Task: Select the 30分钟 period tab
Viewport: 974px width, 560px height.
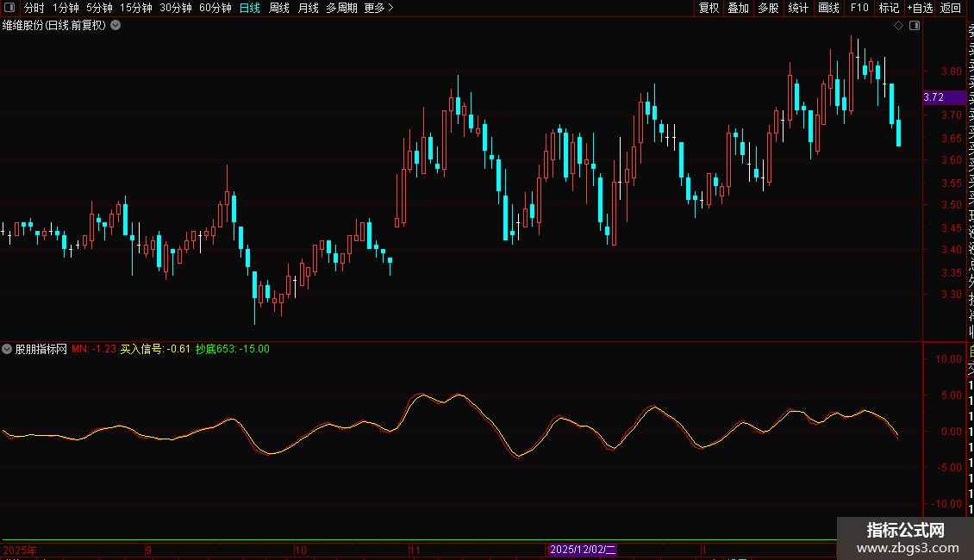Action: [x=176, y=8]
